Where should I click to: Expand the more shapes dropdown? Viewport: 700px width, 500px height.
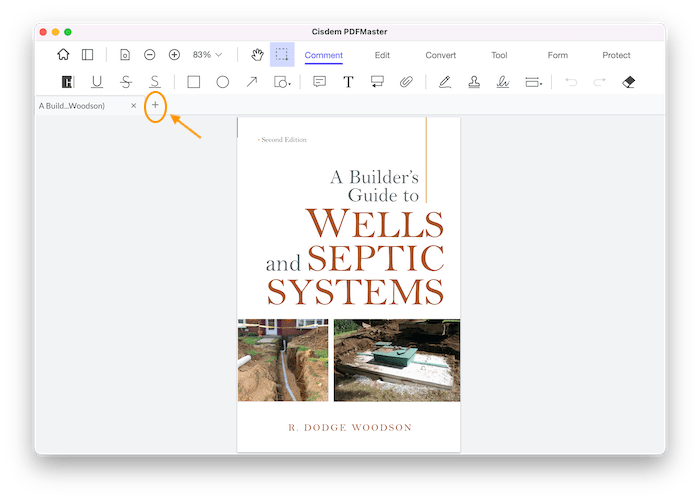coord(282,82)
